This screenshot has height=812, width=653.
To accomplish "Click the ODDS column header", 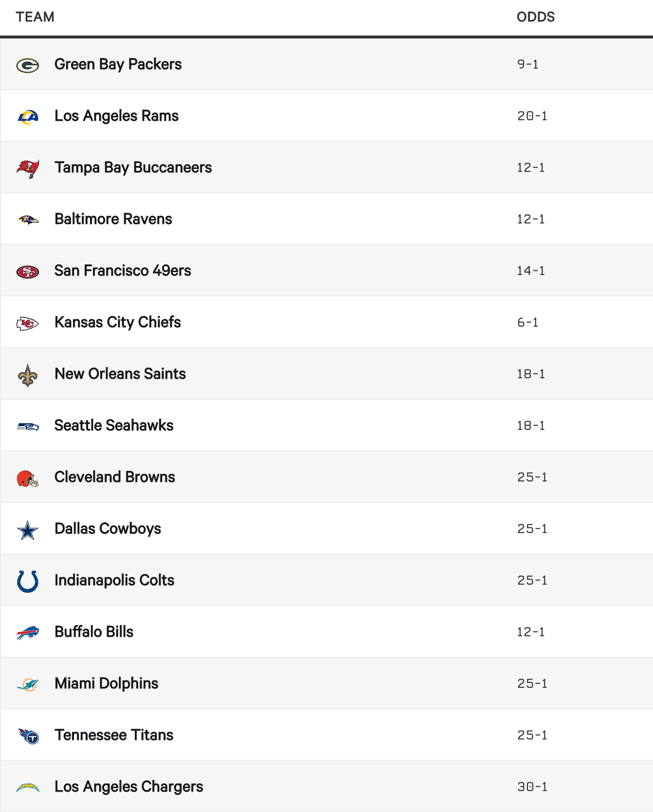I will tap(535, 17).
